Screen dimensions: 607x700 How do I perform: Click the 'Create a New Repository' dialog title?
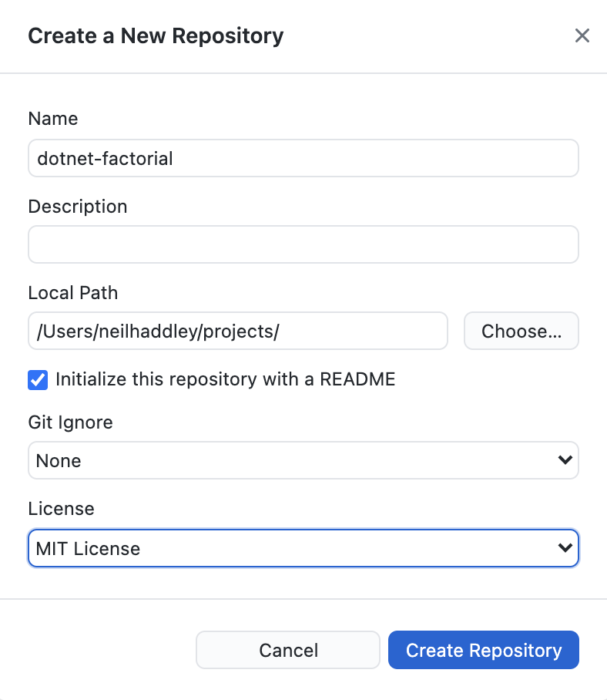click(156, 35)
